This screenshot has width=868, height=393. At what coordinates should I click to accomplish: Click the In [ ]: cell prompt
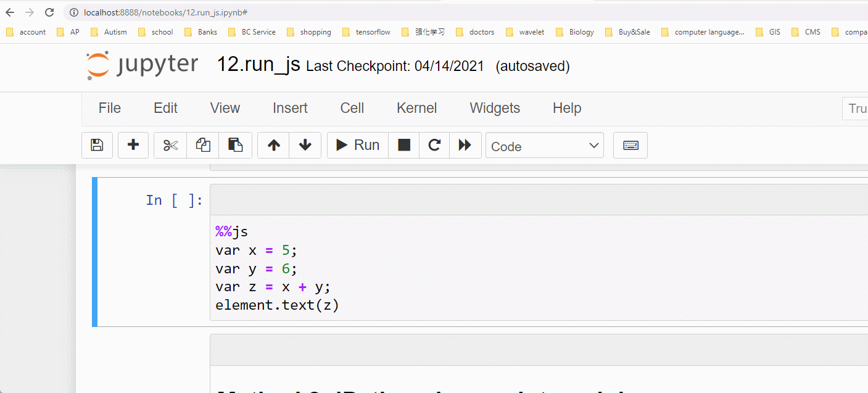point(174,201)
